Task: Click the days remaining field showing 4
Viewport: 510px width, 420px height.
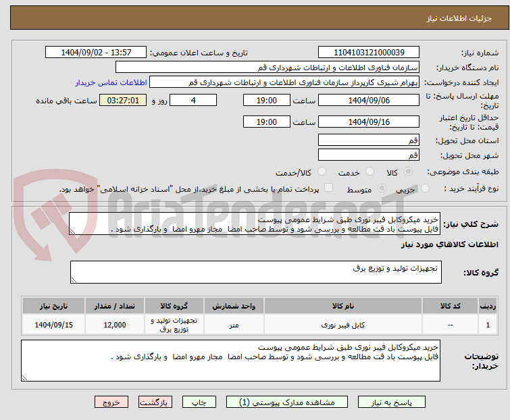Action: tap(193, 100)
